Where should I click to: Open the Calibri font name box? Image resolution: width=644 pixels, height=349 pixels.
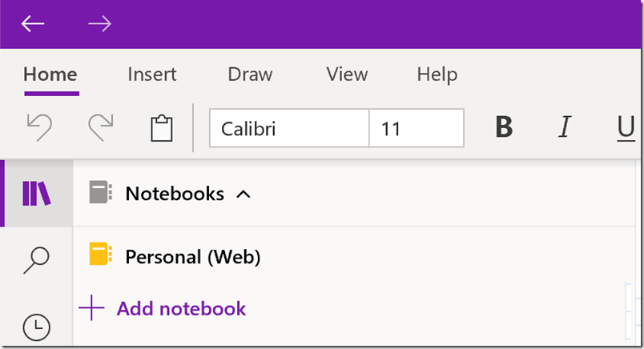[x=288, y=128]
